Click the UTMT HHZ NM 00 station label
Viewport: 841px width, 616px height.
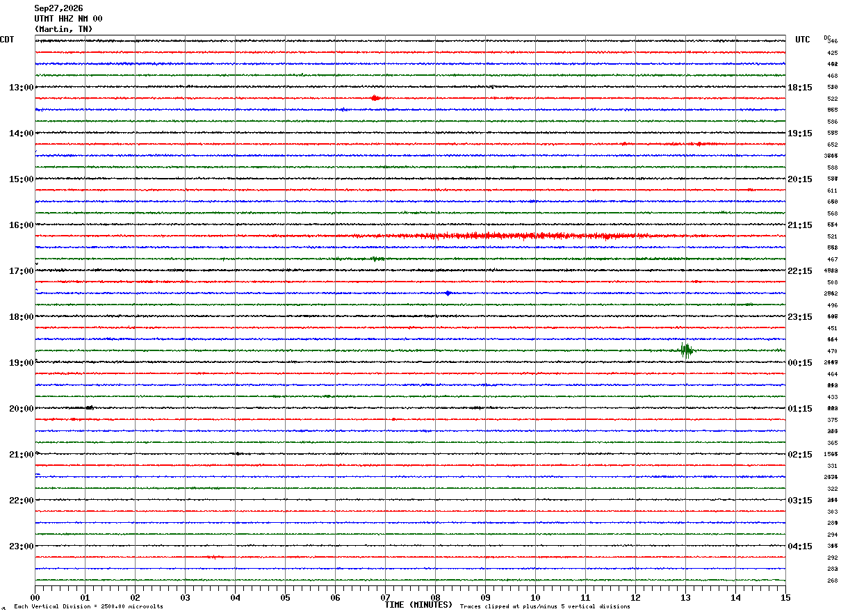68,19
